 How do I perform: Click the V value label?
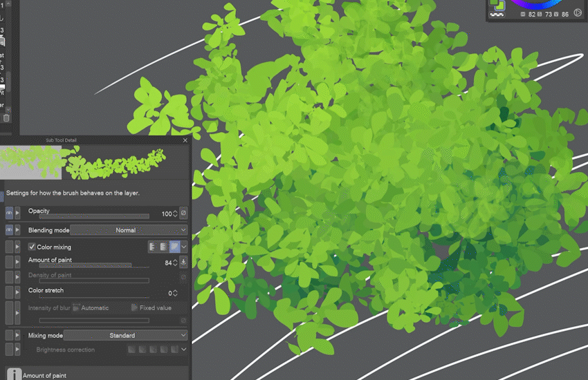556,15
